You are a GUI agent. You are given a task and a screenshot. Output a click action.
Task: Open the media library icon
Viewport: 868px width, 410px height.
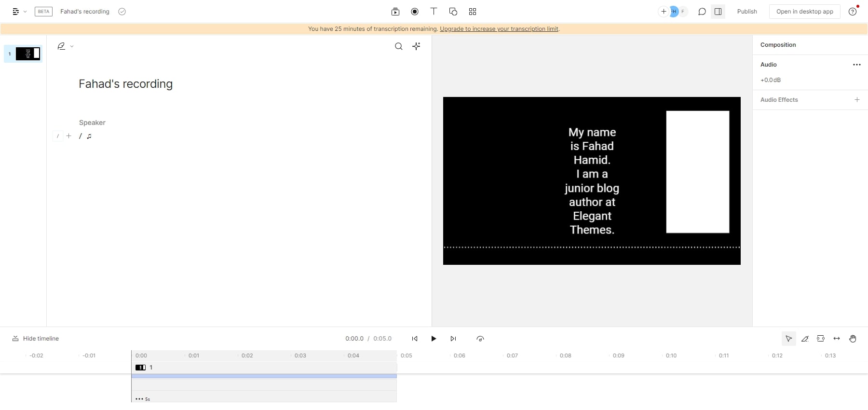pos(395,12)
